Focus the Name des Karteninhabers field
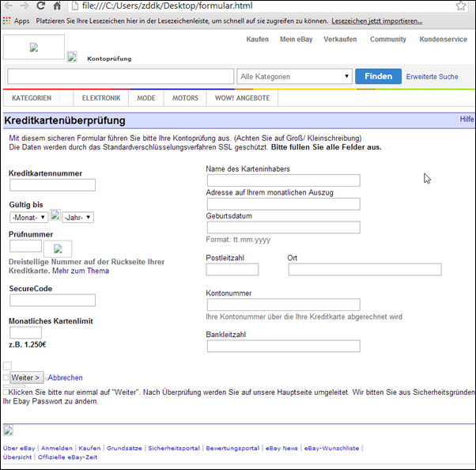The height and width of the screenshot is (470, 476). coord(284,180)
